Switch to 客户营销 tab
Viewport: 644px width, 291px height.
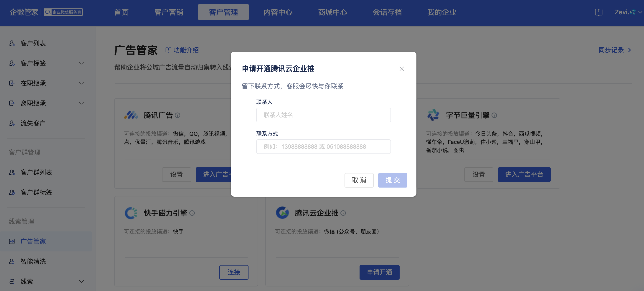click(x=169, y=12)
